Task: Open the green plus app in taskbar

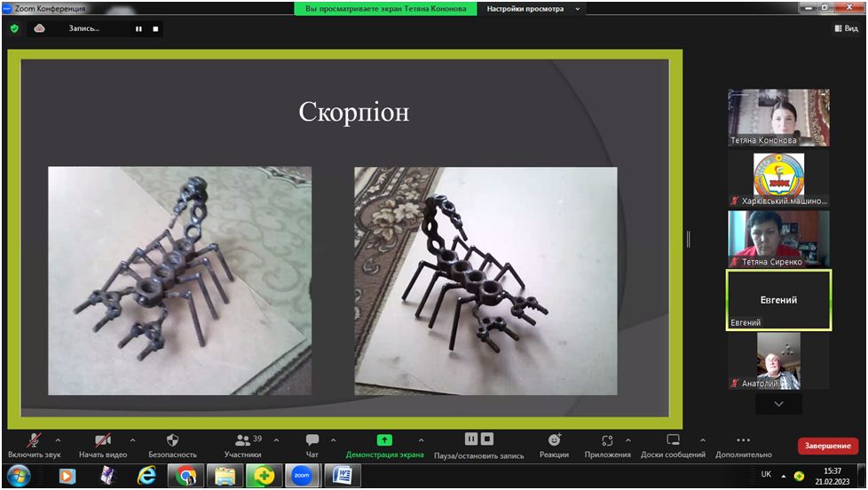Action: coord(264,476)
